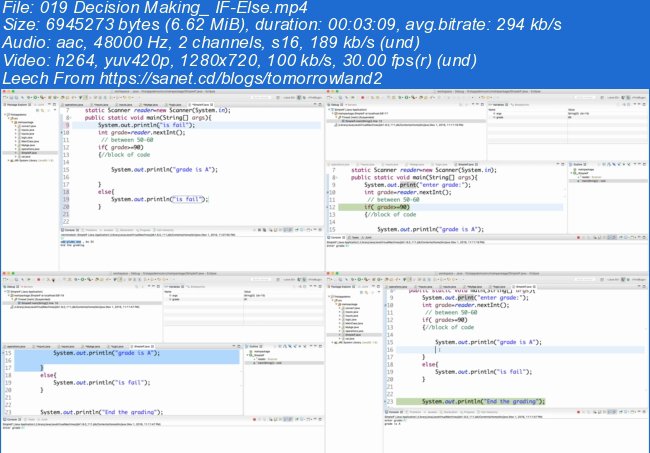Viewport: 650px width, 453px height.
Task: Click 'is fail' line 19 in bottom-left thumbnail
Action: click(102, 382)
